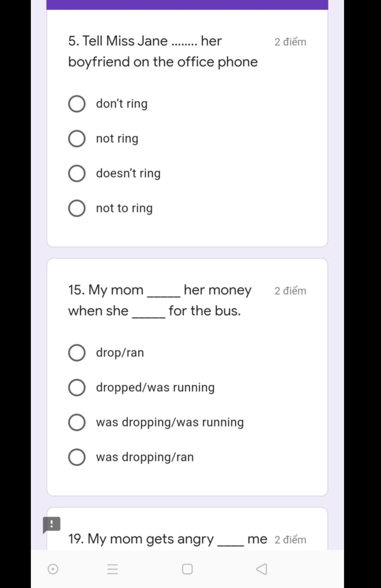Tap the Android back navigation triangle
The height and width of the screenshot is (588, 381).
pyautogui.click(x=262, y=569)
